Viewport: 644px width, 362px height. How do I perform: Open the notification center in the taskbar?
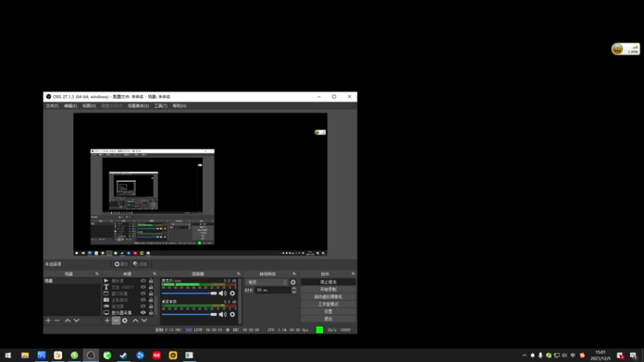634,356
